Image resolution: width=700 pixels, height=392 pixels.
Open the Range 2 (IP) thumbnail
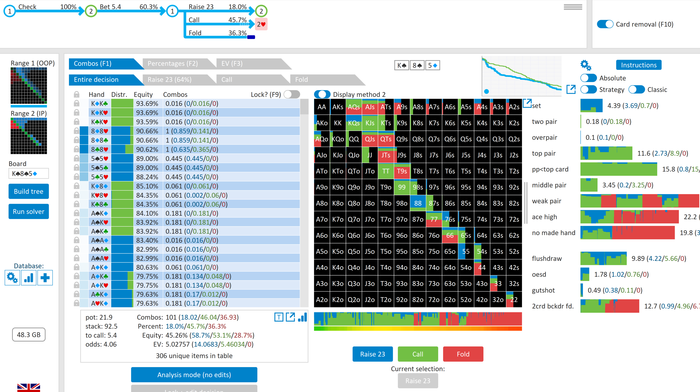pyautogui.click(x=29, y=136)
